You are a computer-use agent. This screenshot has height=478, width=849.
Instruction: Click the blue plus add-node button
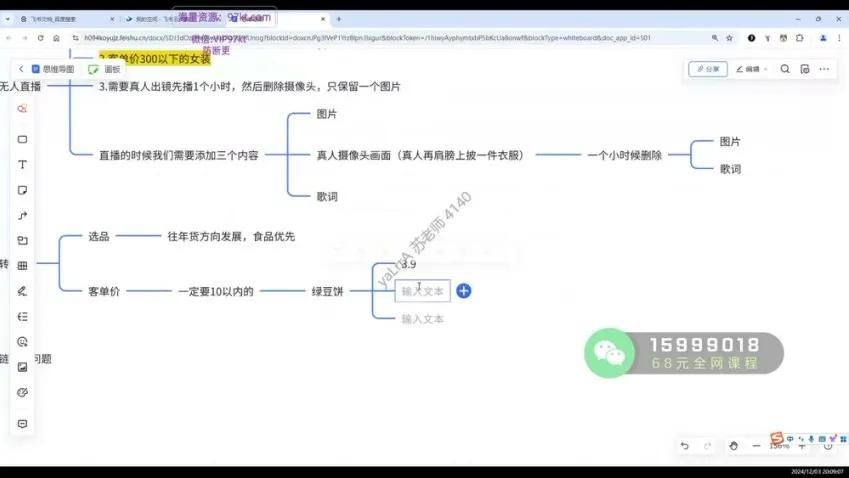[x=464, y=291]
